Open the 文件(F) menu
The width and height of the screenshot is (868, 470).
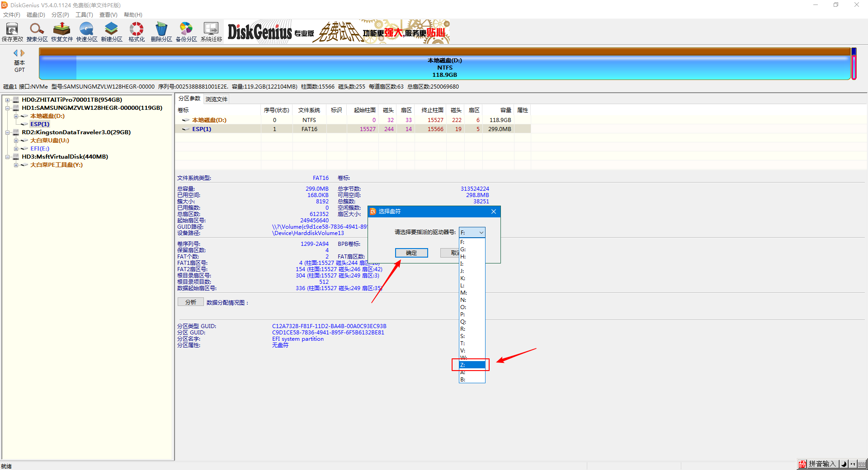pos(12,15)
